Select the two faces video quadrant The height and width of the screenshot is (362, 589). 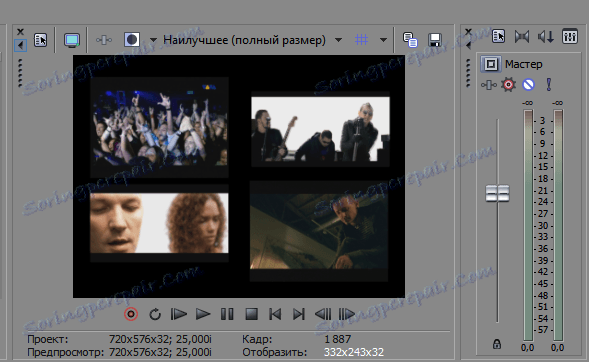point(159,223)
